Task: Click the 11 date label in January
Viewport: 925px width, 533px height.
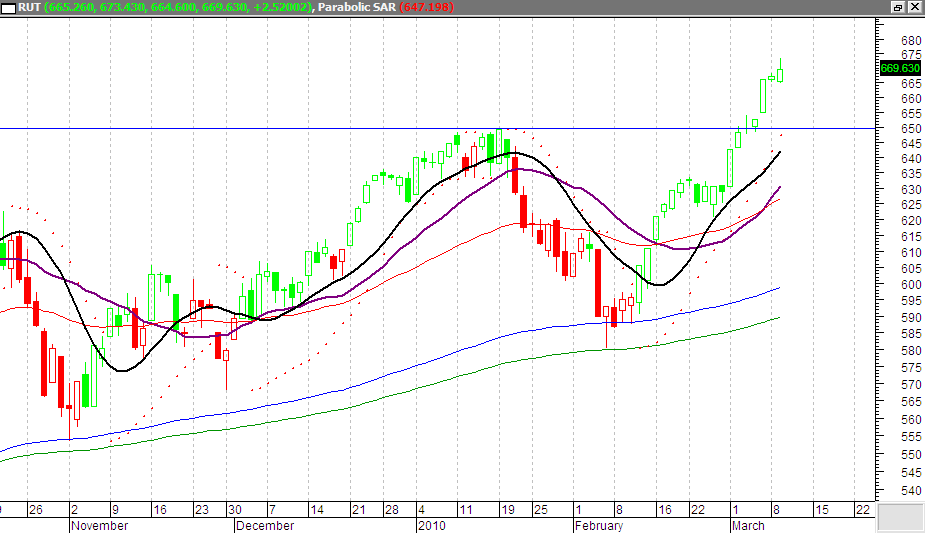Action: [x=465, y=509]
